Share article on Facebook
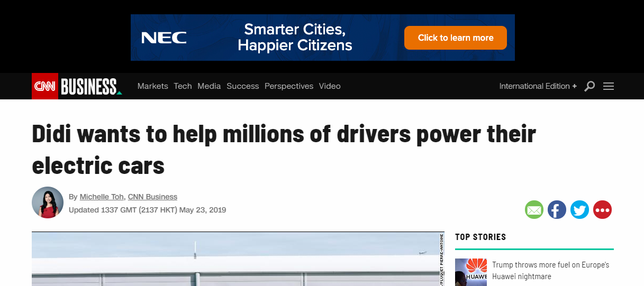The height and width of the screenshot is (286, 644). tap(557, 210)
